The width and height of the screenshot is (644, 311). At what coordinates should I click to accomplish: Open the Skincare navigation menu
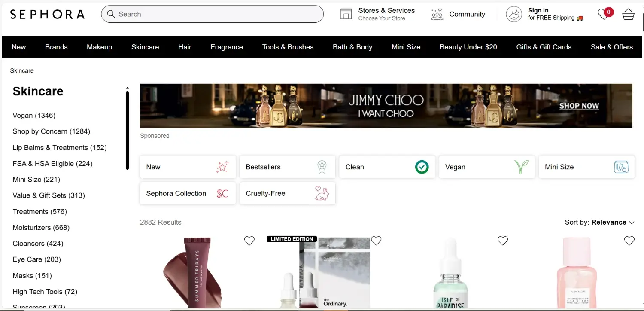[145, 47]
